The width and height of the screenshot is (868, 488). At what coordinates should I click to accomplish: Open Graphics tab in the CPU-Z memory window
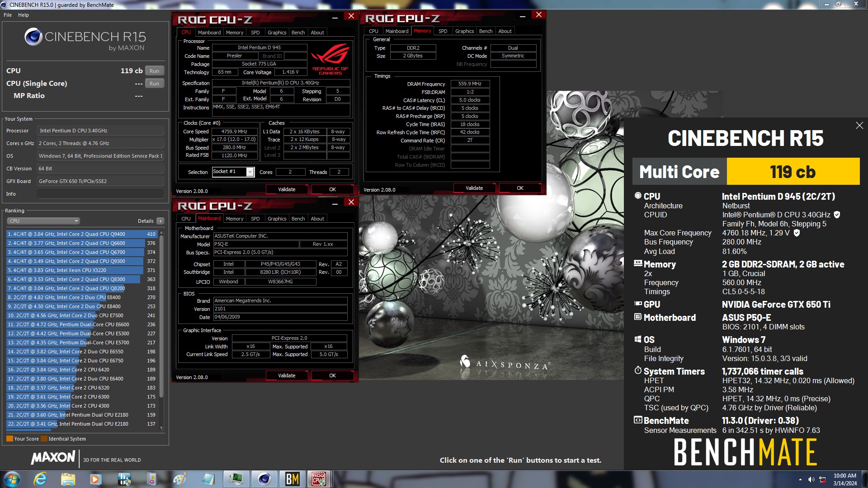tap(464, 31)
